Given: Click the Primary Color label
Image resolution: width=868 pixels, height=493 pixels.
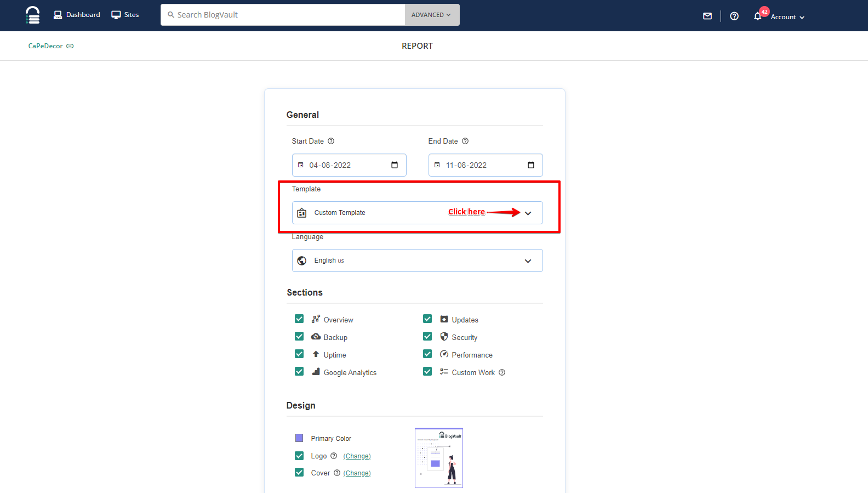Looking at the screenshot, I should click(x=331, y=439).
